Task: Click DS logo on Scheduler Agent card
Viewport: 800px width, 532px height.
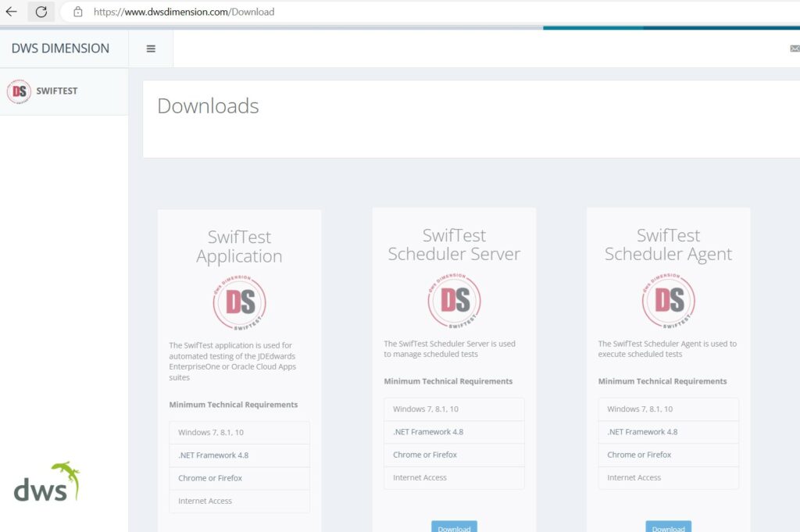Action: click(x=669, y=301)
